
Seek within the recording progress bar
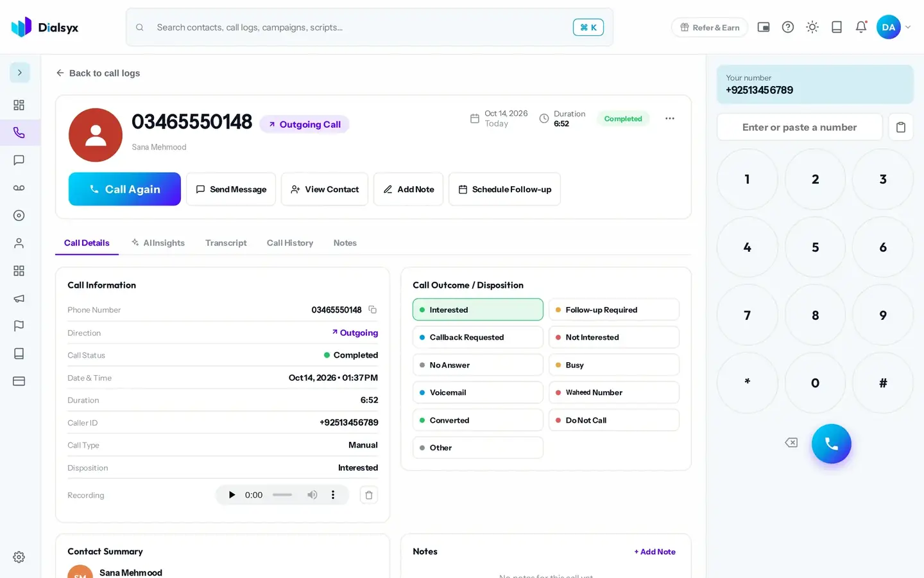click(282, 495)
